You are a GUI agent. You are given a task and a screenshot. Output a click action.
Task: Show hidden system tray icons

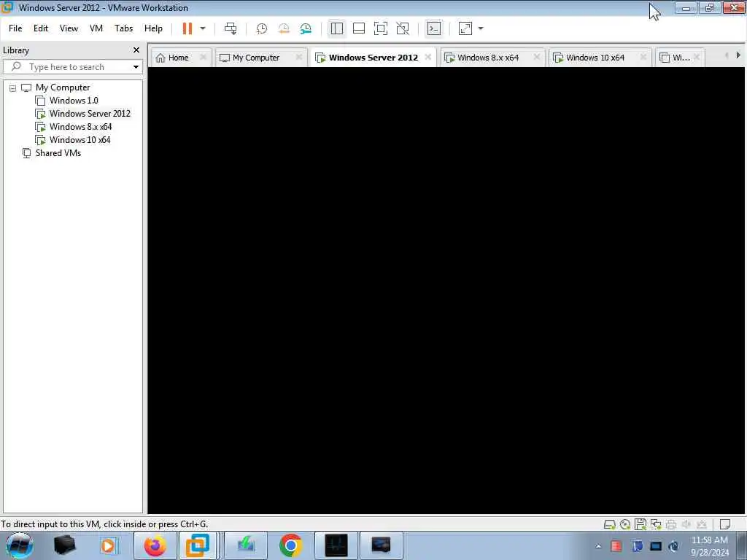pos(598,546)
